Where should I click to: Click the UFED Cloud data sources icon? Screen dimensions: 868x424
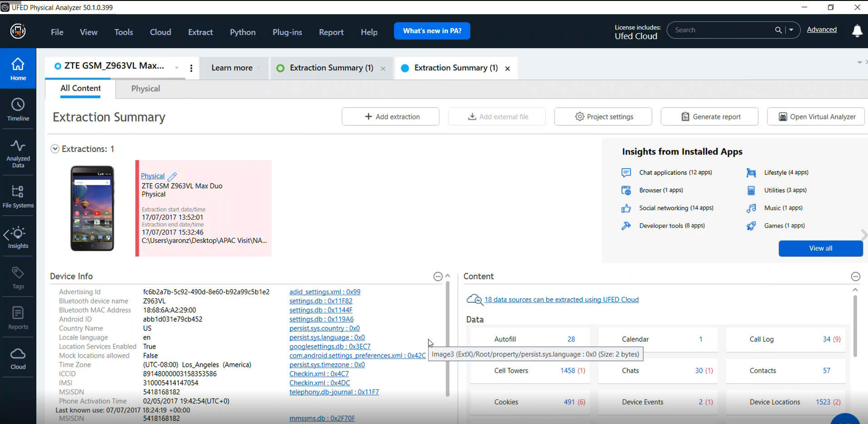[475, 300]
